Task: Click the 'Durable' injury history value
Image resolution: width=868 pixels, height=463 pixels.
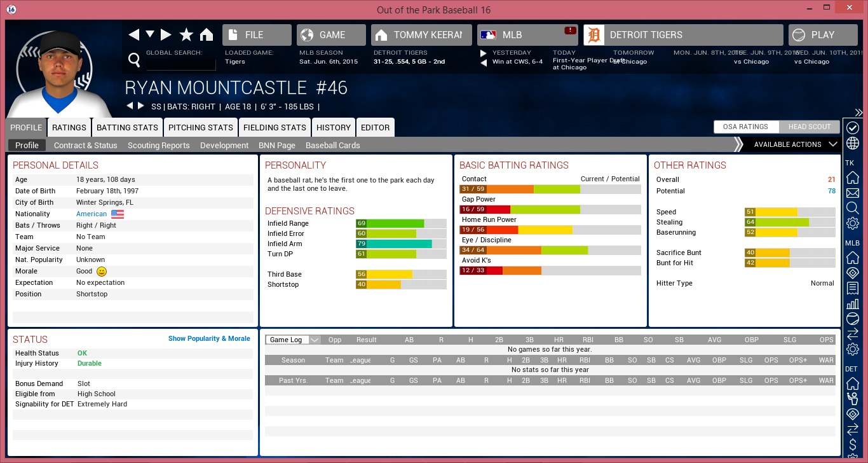Action: (90, 363)
